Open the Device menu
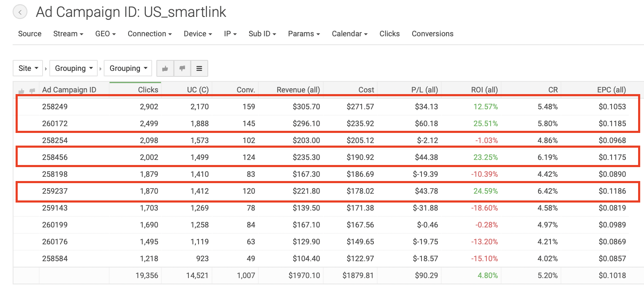 pos(198,34)
